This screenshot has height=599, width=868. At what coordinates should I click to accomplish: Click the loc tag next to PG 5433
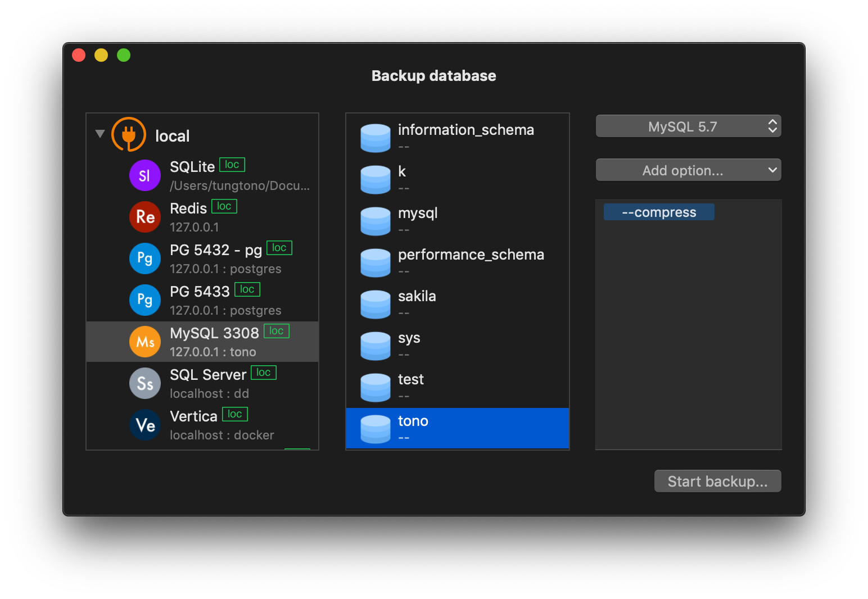247,289
